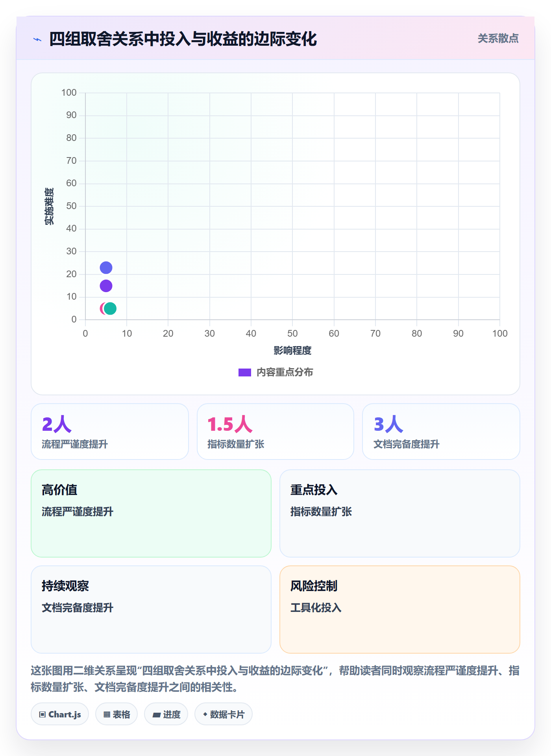Click the 3人 文档完备度提升 stat card

(x=441, y=432)
